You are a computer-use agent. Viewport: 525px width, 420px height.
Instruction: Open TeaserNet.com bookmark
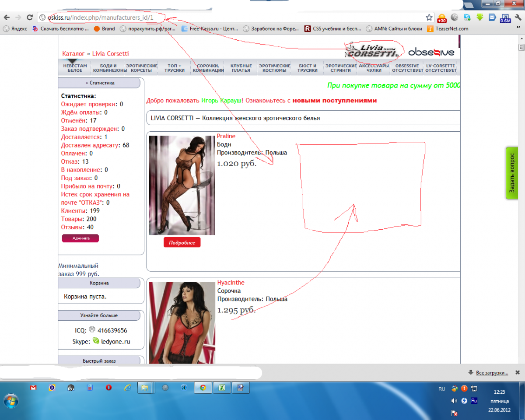click(x=448, y=28)
